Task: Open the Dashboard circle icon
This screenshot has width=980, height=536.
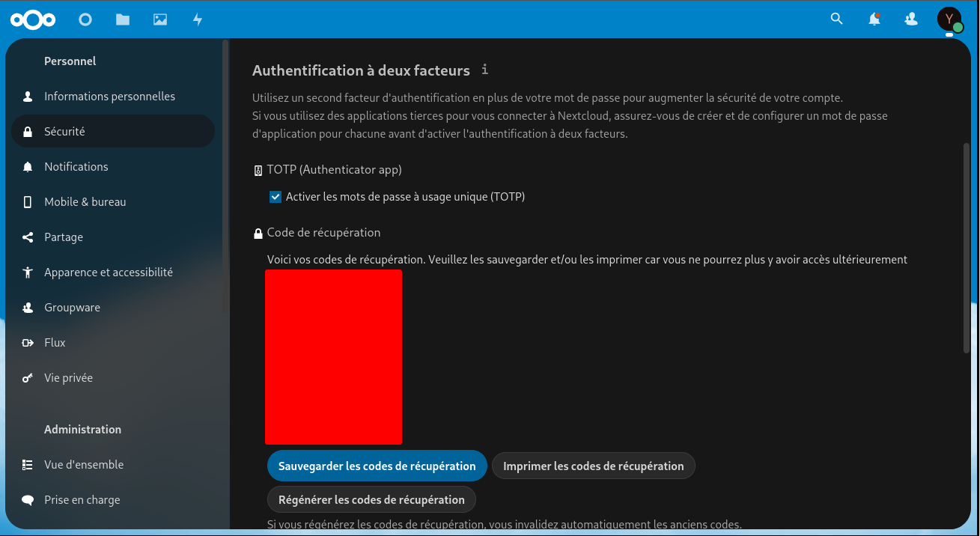Action: point(85,19)
